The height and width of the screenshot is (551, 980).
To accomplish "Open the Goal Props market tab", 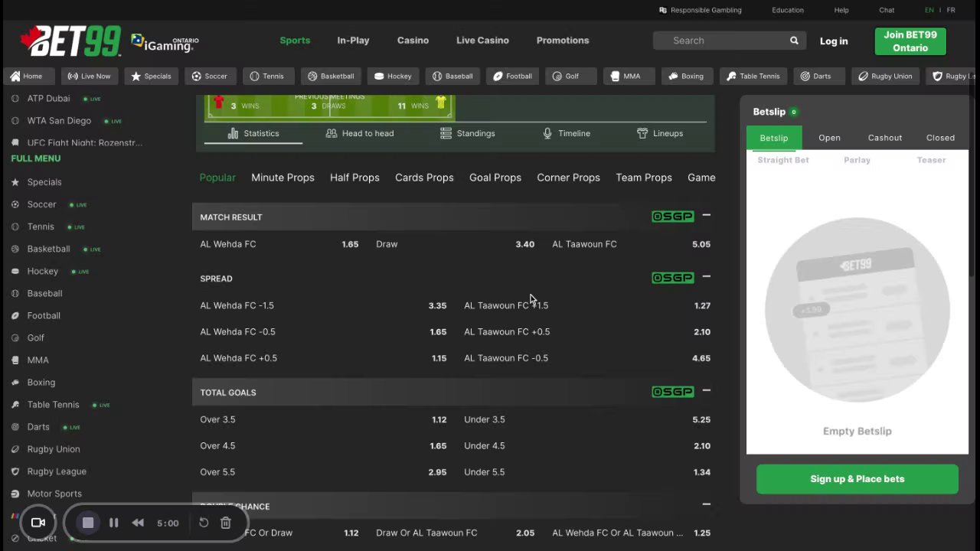I will [x=495, y=178].
